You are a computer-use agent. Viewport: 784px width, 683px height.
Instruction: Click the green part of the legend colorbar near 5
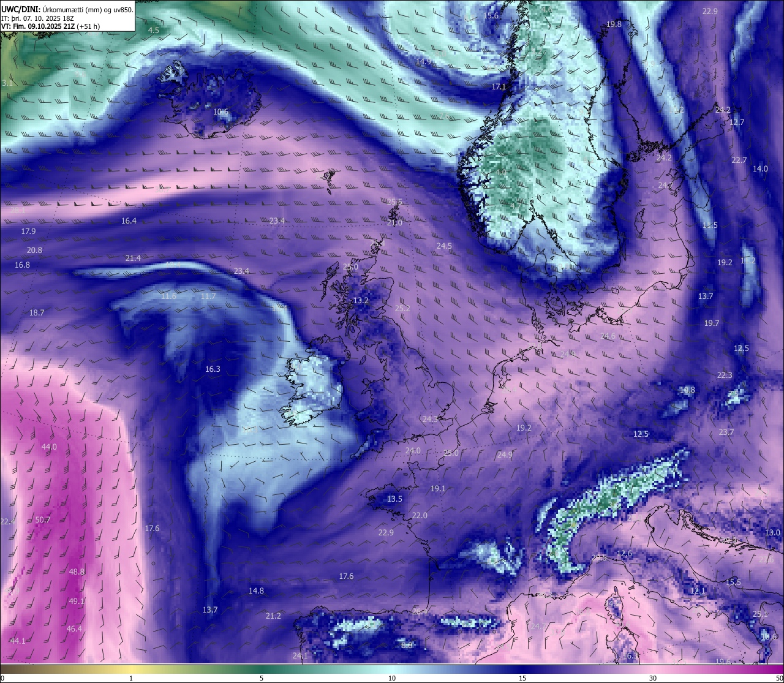point(262,668)
